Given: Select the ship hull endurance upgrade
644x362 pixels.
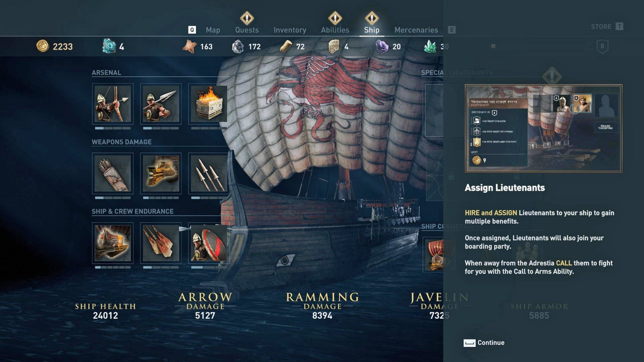Looking at the screenshot, I should [113, 243].
